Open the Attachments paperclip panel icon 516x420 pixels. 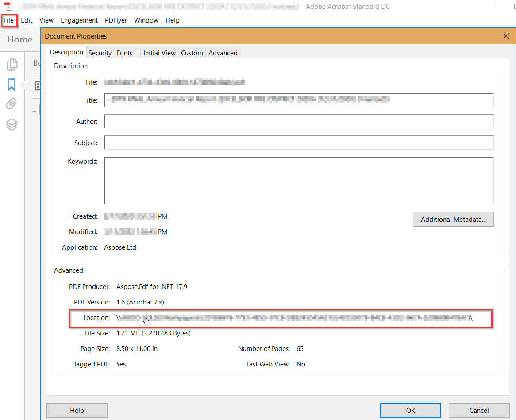[12, 104]
